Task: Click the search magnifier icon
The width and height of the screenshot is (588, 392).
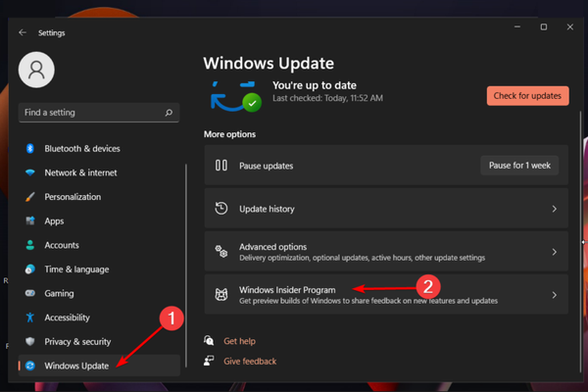Action: click(169, 114)
